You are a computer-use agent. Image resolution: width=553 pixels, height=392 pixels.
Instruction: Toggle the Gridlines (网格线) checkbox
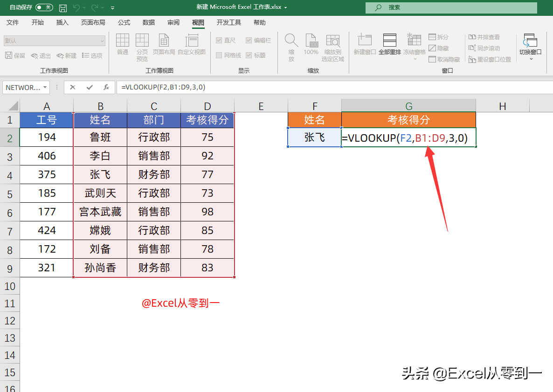219,55
